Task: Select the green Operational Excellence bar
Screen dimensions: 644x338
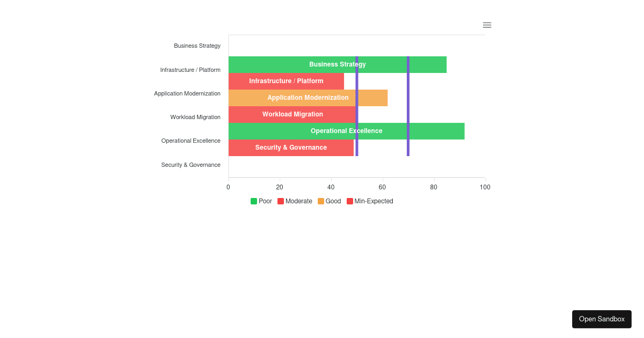Action: [347, 131]
